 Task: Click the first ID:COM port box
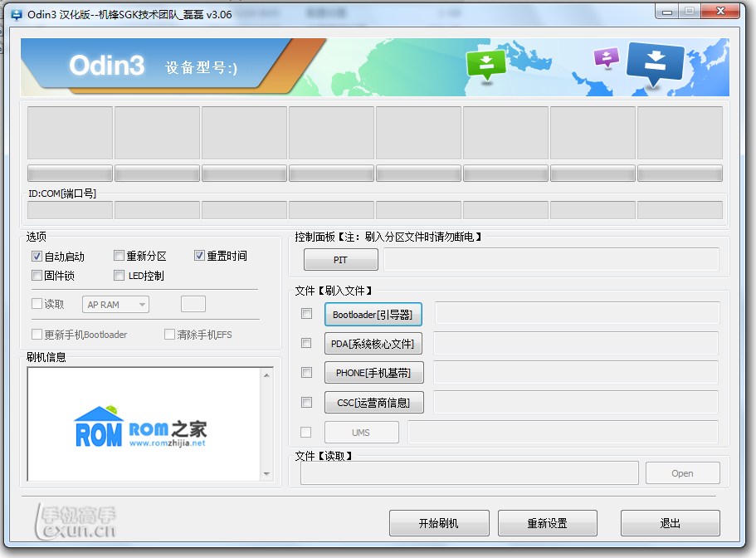70,210
